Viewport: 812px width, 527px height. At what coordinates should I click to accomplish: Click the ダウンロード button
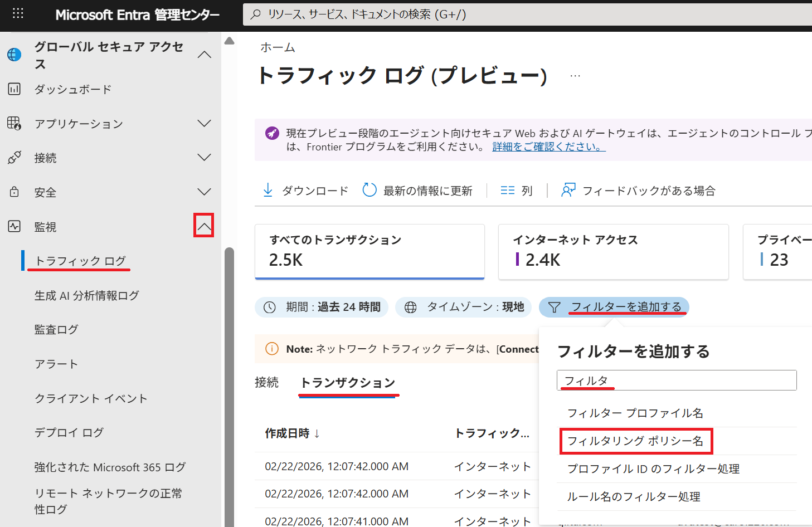[x=305, y=191]
